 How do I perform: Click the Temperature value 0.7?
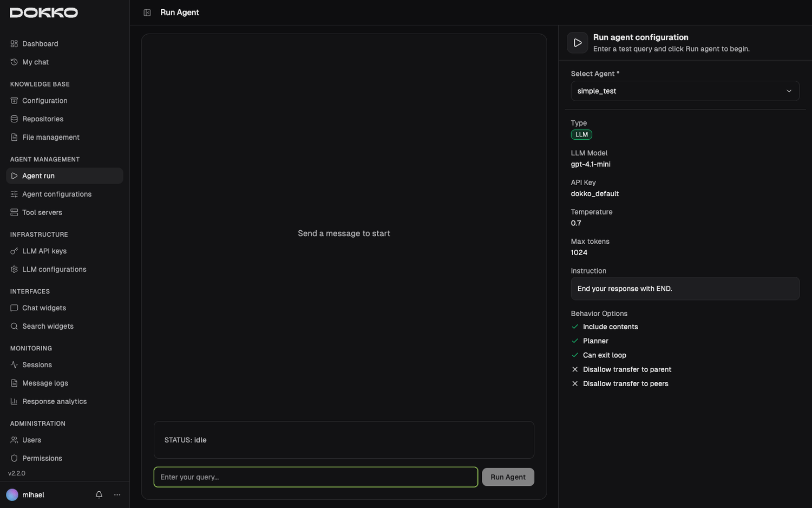point(576,223)
